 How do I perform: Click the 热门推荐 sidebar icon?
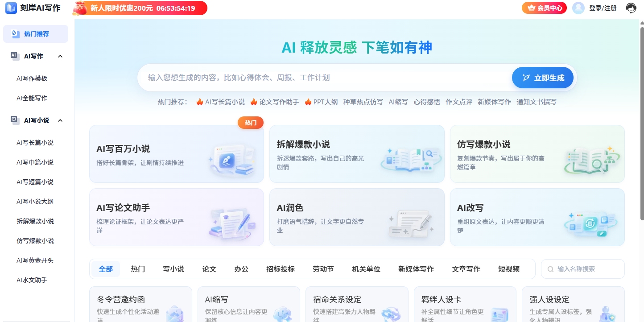point(15,33)
